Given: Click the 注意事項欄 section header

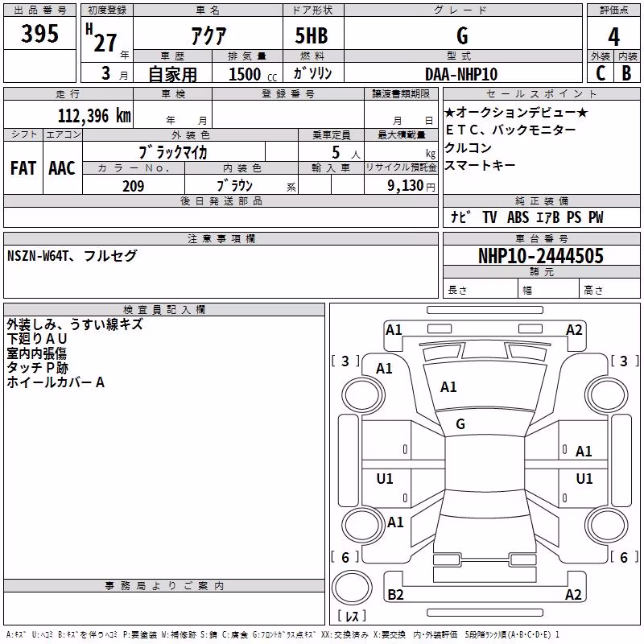Looking at the screenshot, I should pos(221,238).
